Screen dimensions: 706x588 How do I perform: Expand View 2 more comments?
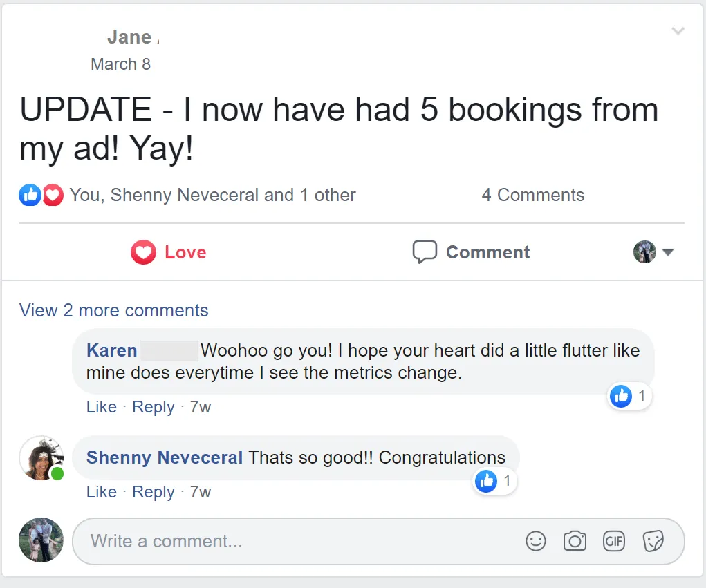pos(114,311)
